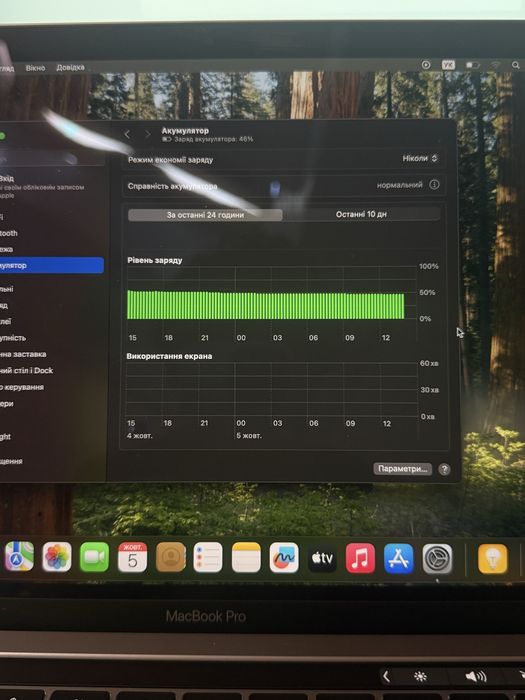Click the play-circle icon in menu bar
The width and height of the screenshot is (525, 700).
[x=426, y=65]
